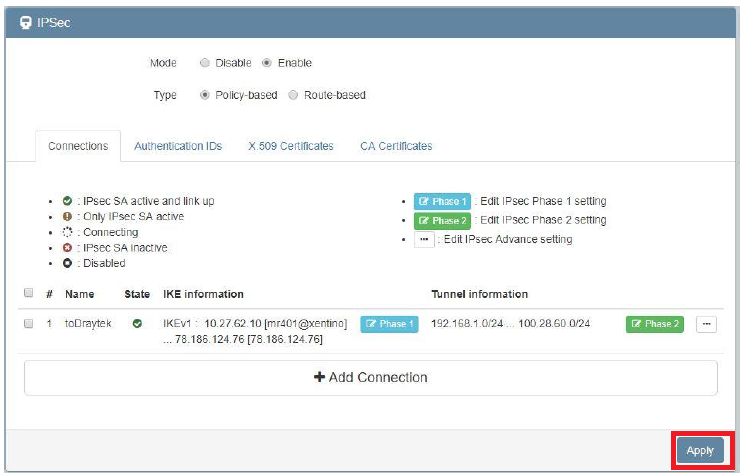The height and width of the screenshot is (476, 745).
Task: Tick the select-all checkbox in the table header
Action: pyautogui.click(x=29, y=294)
